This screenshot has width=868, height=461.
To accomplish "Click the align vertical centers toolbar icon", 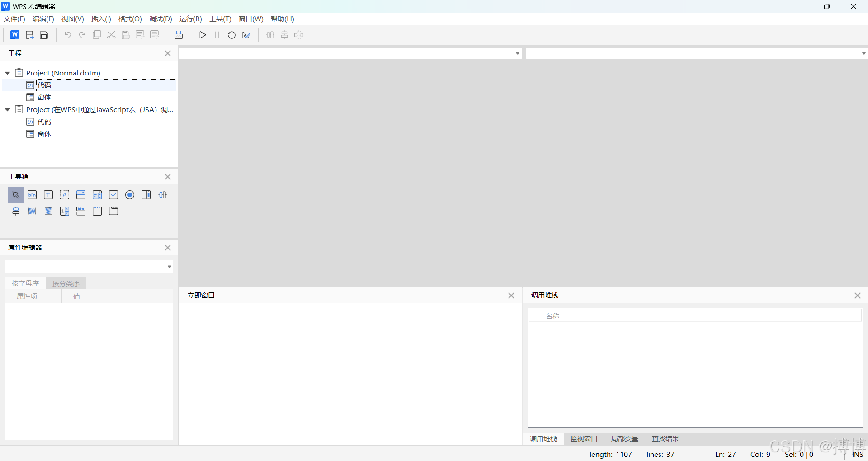I will 284,35.
